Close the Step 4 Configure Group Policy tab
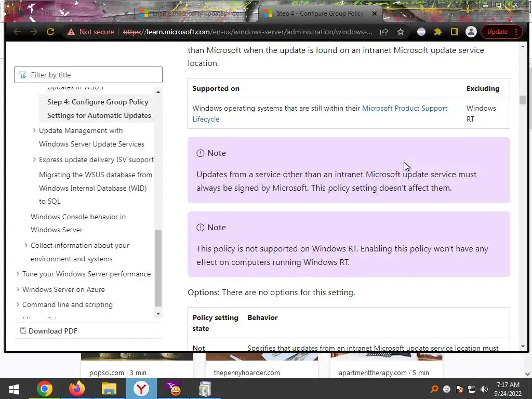 [374, 14]
